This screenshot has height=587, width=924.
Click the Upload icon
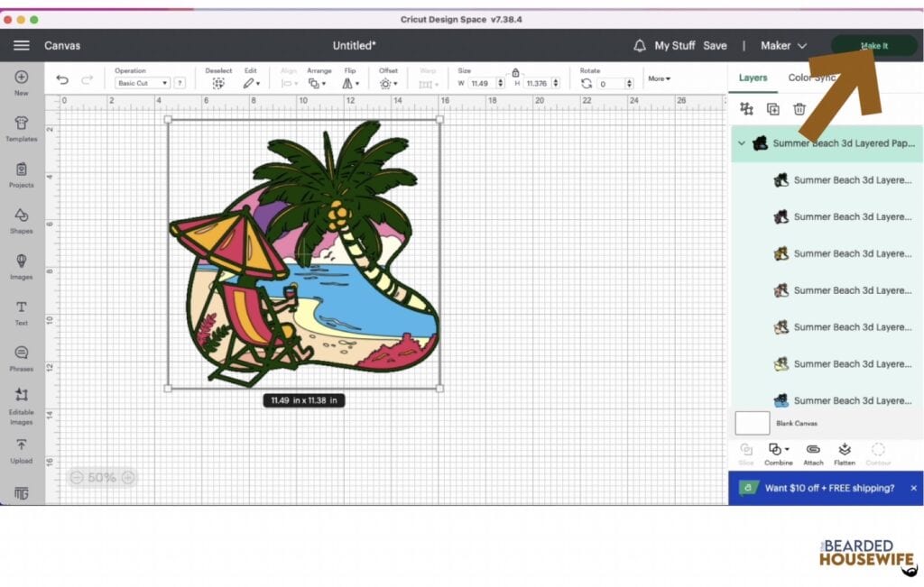pos(22,451)
